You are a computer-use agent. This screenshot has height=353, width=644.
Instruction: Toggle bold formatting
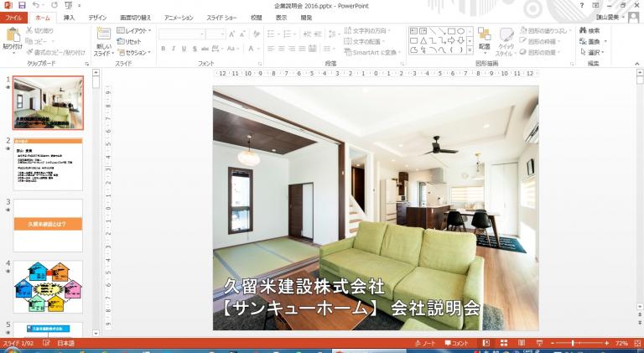click(163, 49)
